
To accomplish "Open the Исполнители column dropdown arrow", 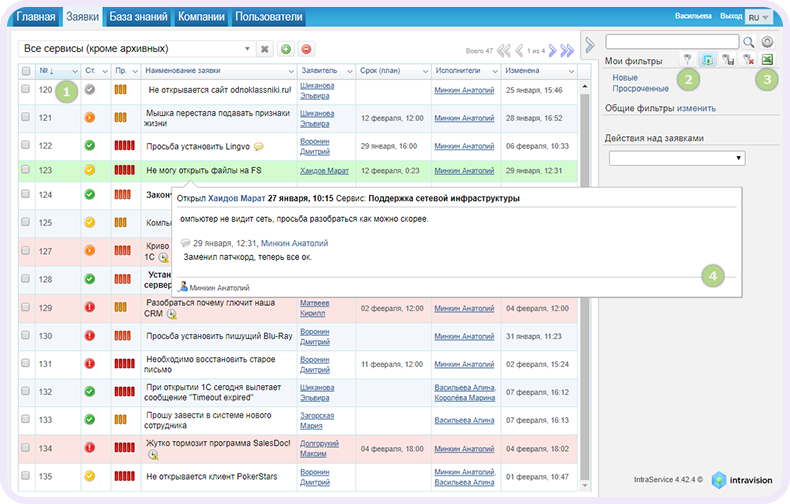I will (495, 72).
